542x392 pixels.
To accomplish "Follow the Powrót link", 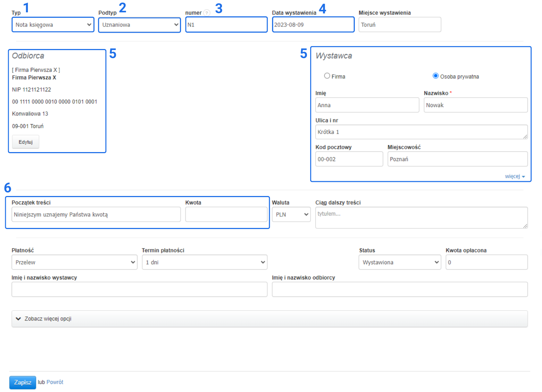I will pos(55,382).
